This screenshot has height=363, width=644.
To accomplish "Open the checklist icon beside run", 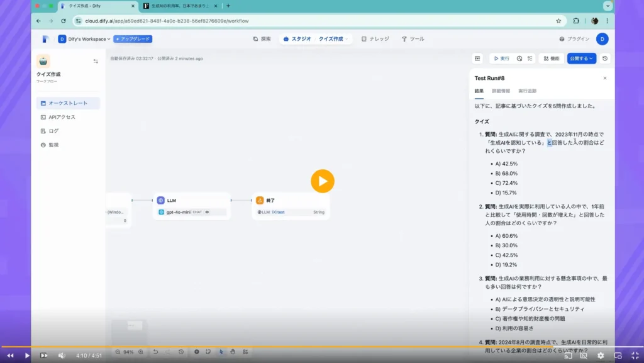I will (530, 59).
